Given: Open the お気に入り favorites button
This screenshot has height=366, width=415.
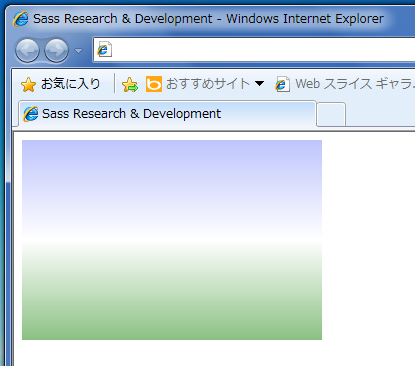Looking at the screenshot, I should pyautogui.click(x=61, y=84).
